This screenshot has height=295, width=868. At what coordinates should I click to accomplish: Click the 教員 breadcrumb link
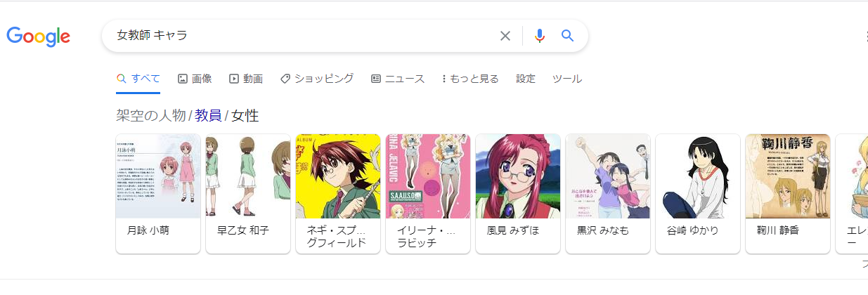tap(208, 116)
